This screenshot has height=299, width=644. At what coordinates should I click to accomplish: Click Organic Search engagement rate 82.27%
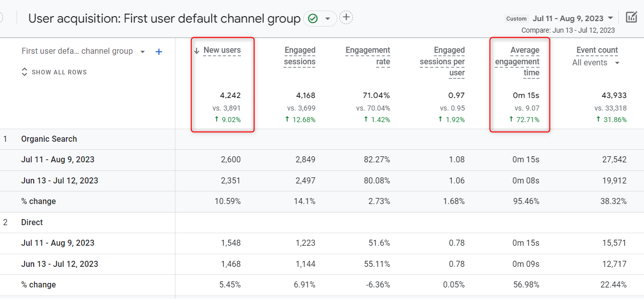tap(377, 160)
